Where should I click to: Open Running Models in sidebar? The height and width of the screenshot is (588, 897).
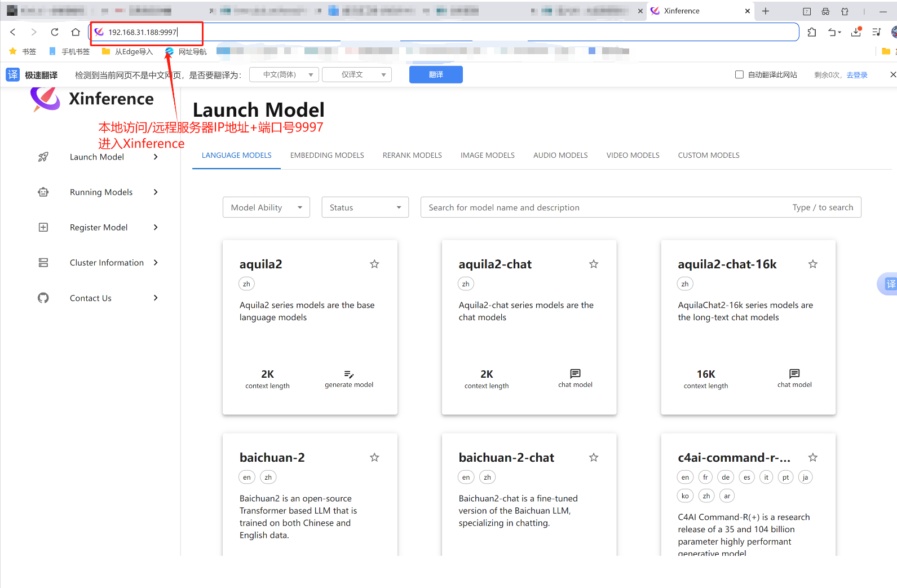pos(101,192)
